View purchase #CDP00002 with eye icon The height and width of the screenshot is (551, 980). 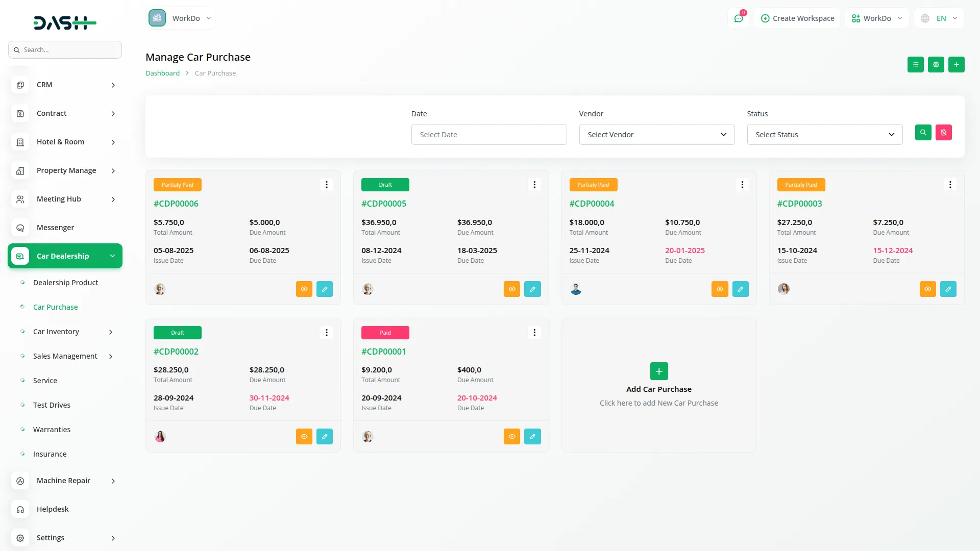(304, 437)
